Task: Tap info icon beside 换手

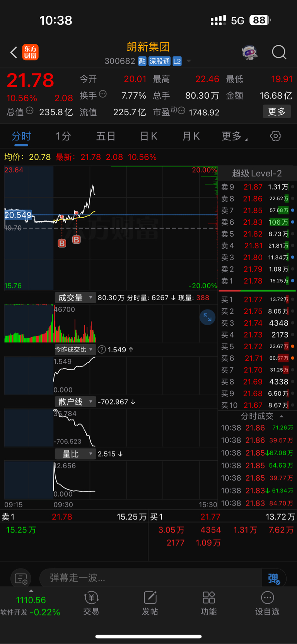Action: (102, 94)
